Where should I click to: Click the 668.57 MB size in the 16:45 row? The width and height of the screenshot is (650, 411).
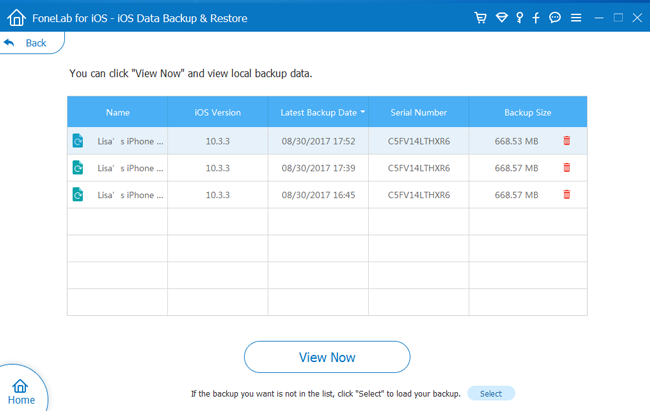(x=516, y=195)
